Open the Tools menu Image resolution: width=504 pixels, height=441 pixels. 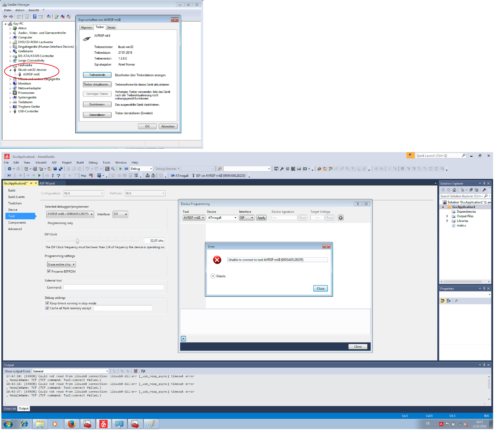pos(106,162)
